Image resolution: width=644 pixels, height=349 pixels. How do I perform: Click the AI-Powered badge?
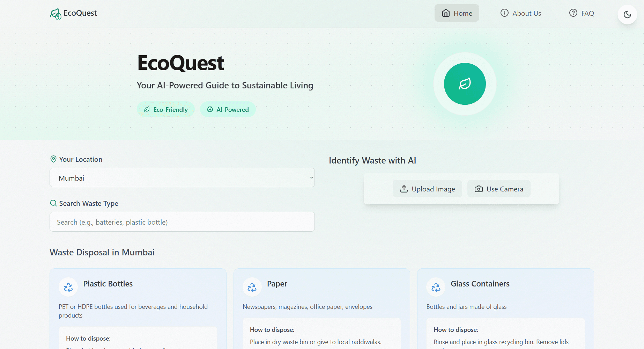pyautogui.click(x=228, y=109)
